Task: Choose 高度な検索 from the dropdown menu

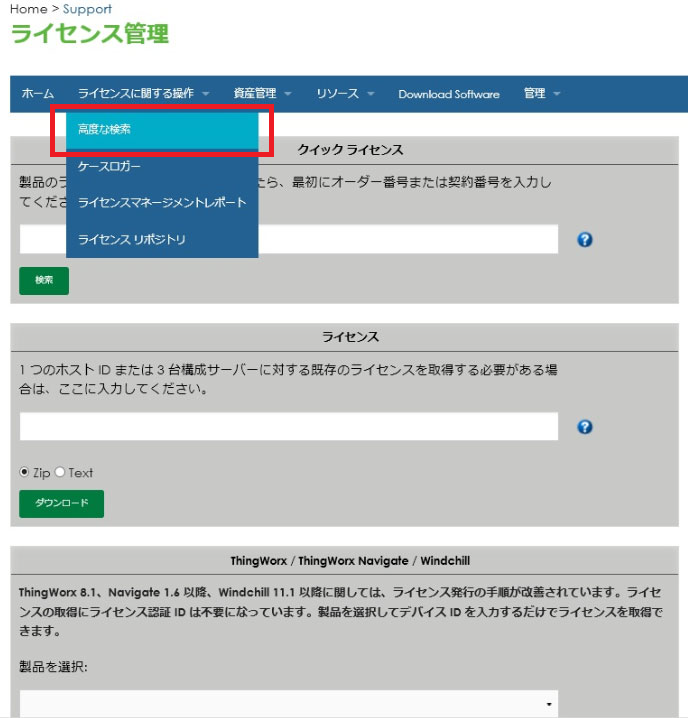Action: pyautogui.click(x=162, y=130)
